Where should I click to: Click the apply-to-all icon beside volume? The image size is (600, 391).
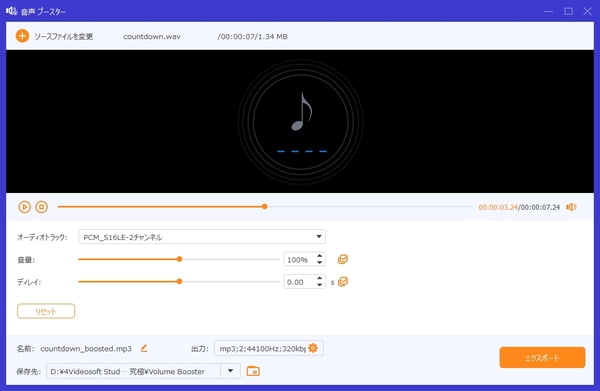tap(343, 259)
